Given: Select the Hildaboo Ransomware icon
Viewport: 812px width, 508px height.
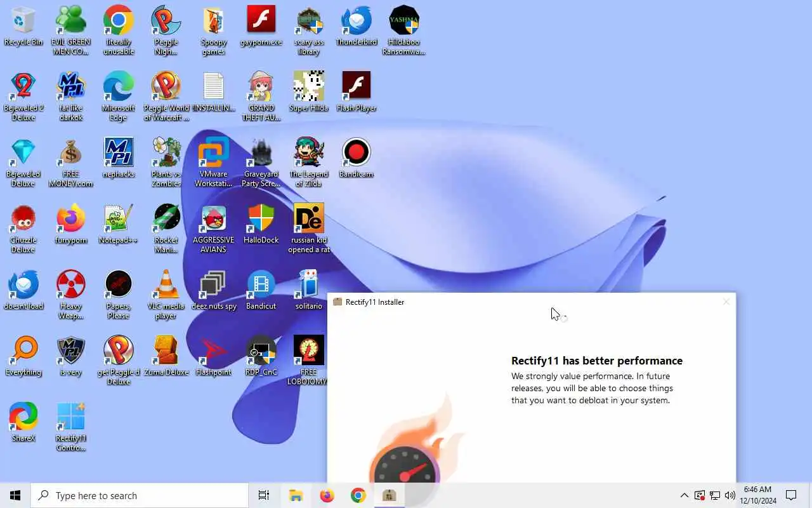Looking at the screenshot, I should click(404, 30).
